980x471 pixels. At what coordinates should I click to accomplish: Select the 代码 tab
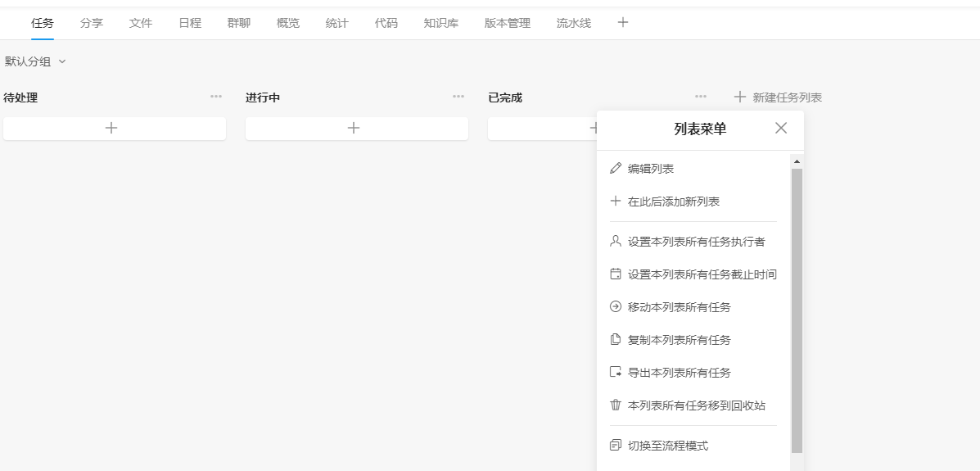[386, 23]
